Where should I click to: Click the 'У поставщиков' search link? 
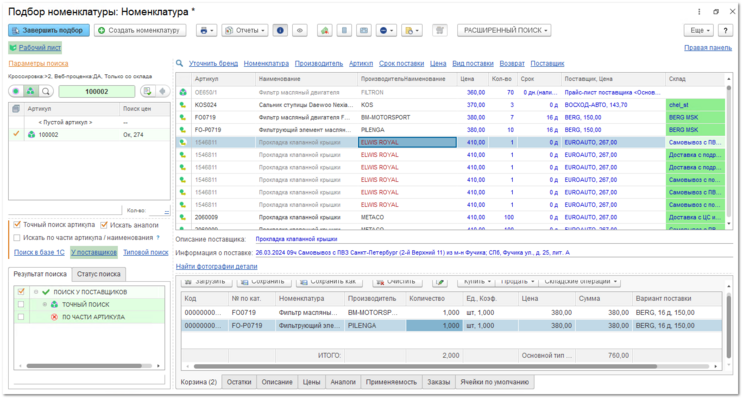coord(94,252)
